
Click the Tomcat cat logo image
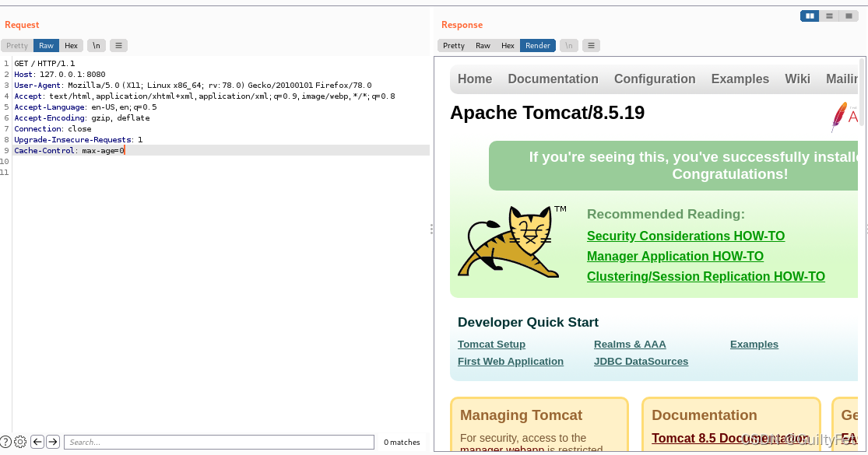click(512, 241)
